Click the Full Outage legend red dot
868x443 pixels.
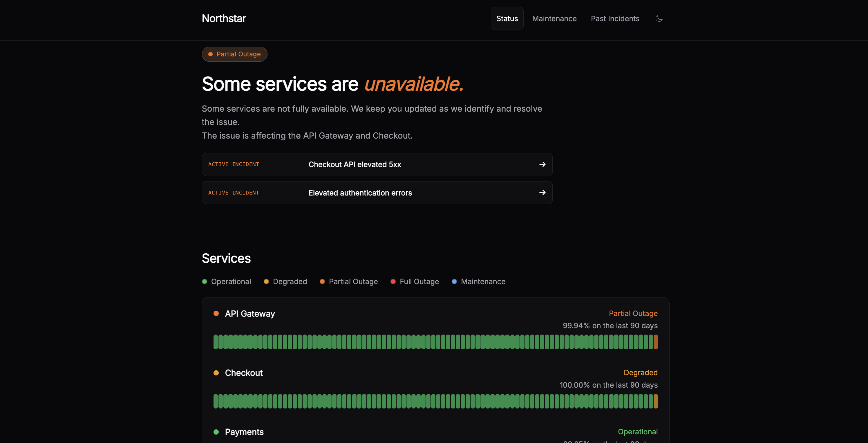tap(393, 282)
